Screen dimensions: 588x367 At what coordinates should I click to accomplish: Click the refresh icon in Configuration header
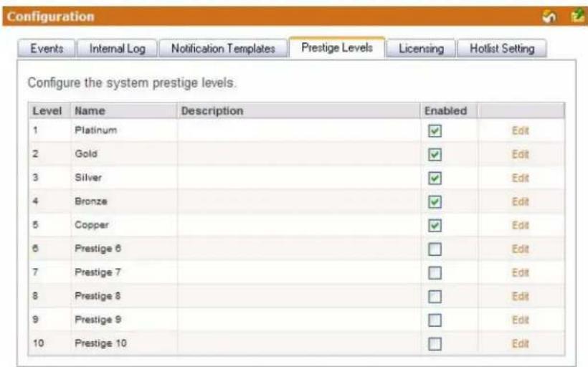coord(549,16)
